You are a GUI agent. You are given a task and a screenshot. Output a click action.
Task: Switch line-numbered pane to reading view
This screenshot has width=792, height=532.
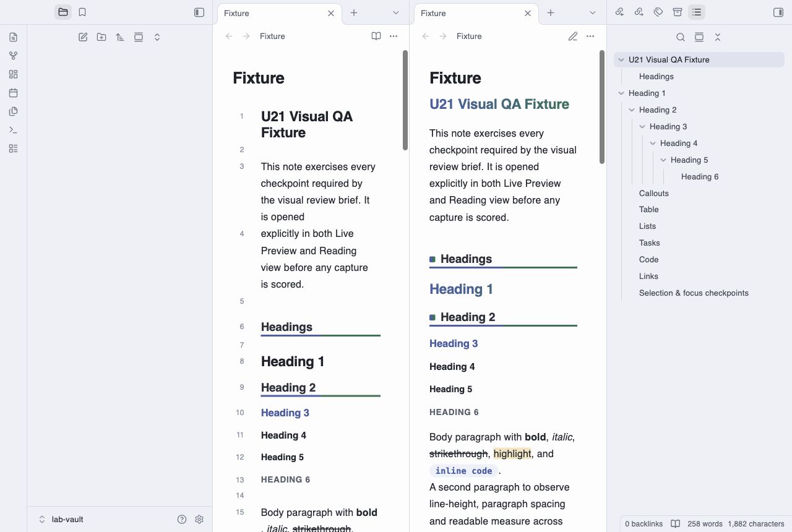376,36
